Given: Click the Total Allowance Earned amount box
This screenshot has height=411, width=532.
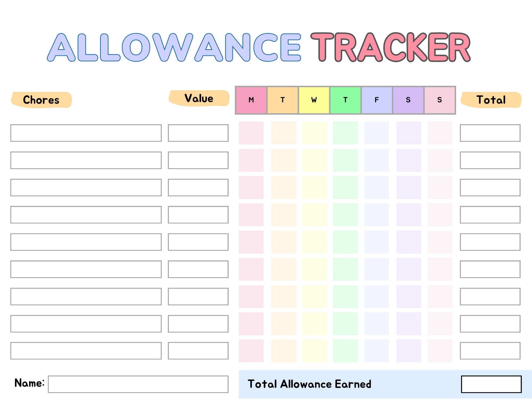Looking at the screenshot, I should 491,384.
